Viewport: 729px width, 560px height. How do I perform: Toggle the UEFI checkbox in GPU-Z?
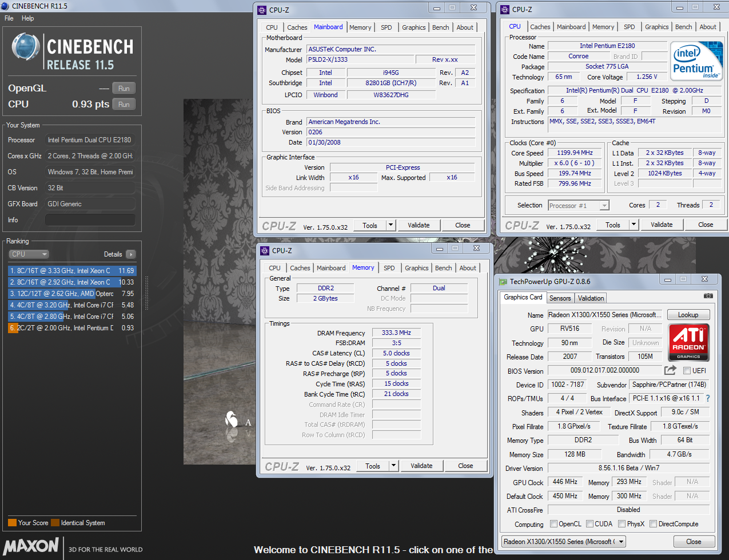[687, 370]
